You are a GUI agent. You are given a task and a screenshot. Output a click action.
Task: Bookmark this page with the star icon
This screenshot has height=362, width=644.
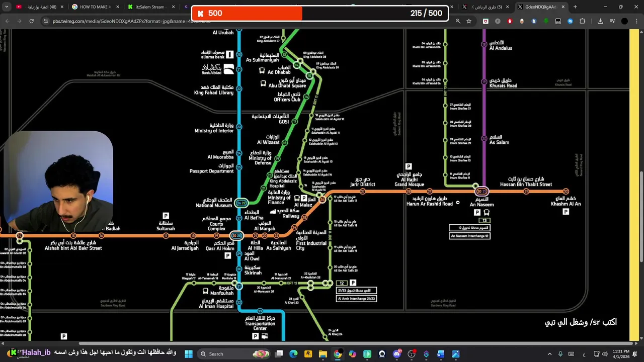[x=469, y=21]
